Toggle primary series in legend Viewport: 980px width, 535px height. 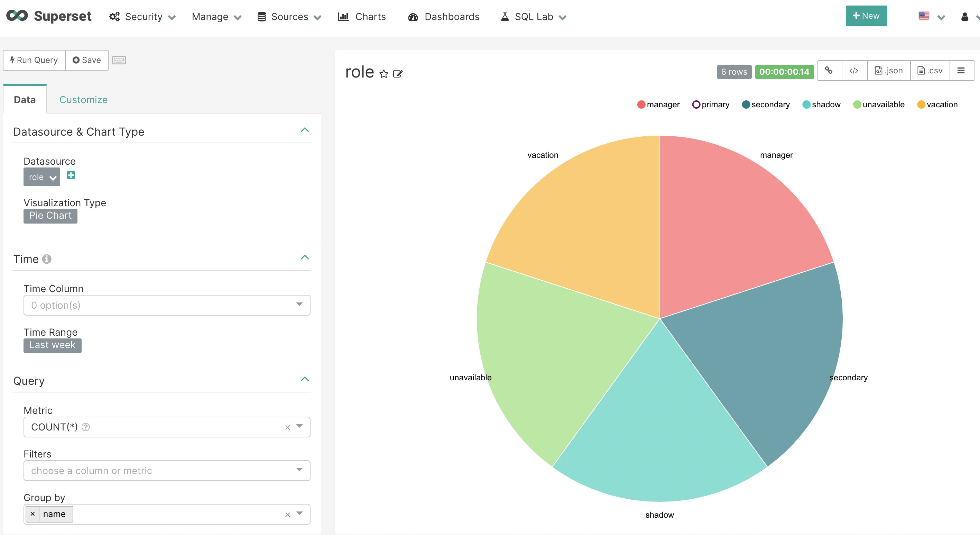coord(711,104)
